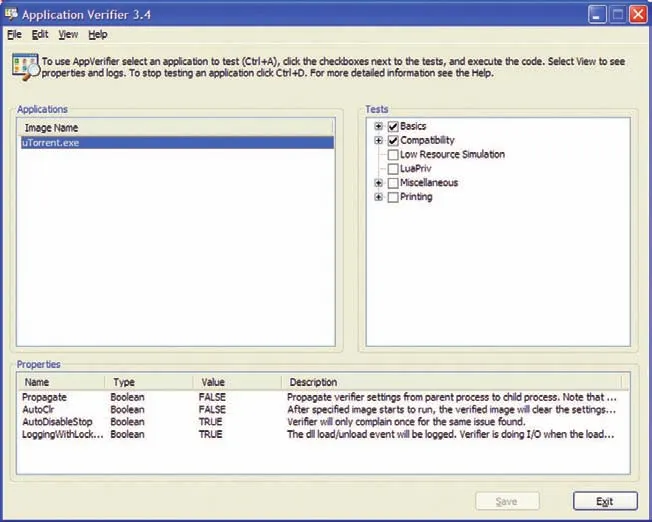Expand the Compatibility tree node

pyautogui.click(x=378, y=140)
